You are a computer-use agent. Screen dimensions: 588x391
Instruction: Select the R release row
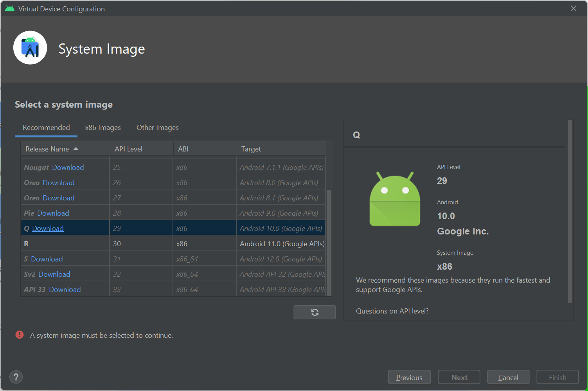coord(173,243)
